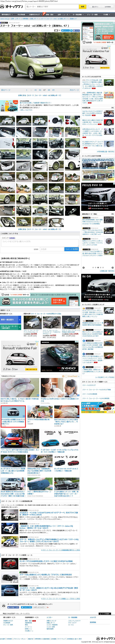Expand the 記事・ニュース navigation dropdown

[64, 15]
